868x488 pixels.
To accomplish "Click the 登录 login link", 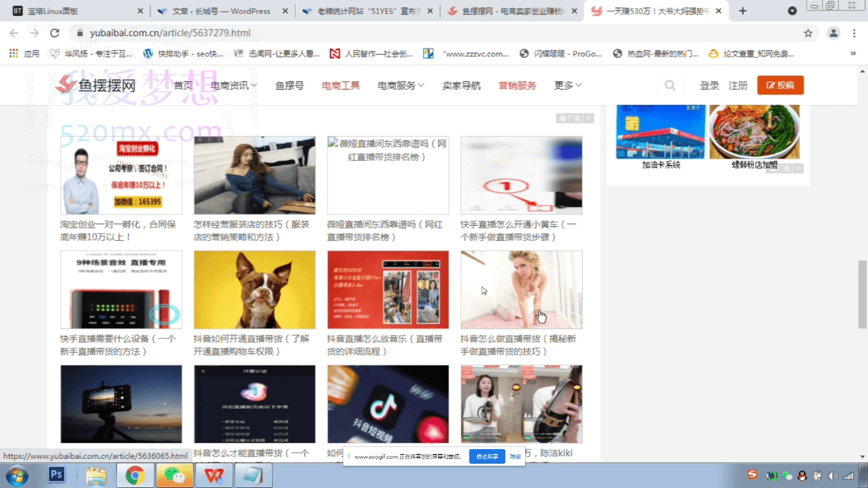I will pyautogui.click(x=709, y=85).
